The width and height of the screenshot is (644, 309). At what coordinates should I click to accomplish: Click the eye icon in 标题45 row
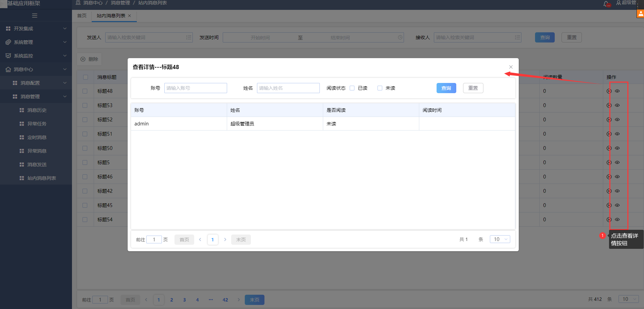point(617,205)
